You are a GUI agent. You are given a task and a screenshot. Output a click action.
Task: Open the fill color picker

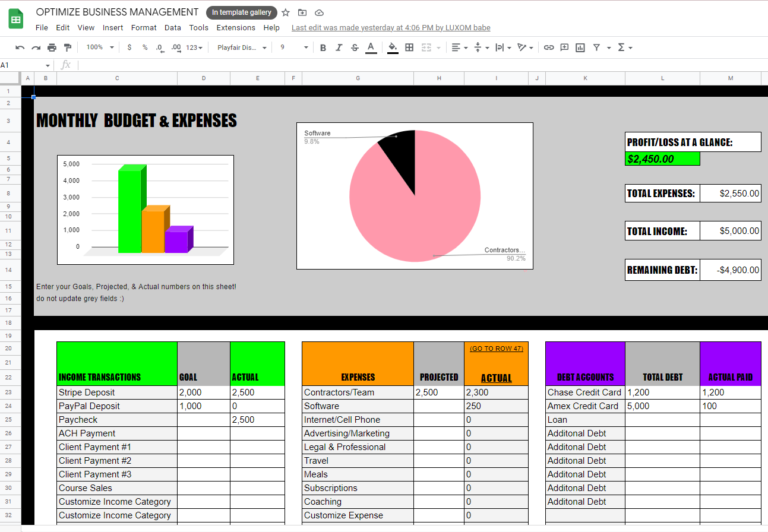(392, 47)
